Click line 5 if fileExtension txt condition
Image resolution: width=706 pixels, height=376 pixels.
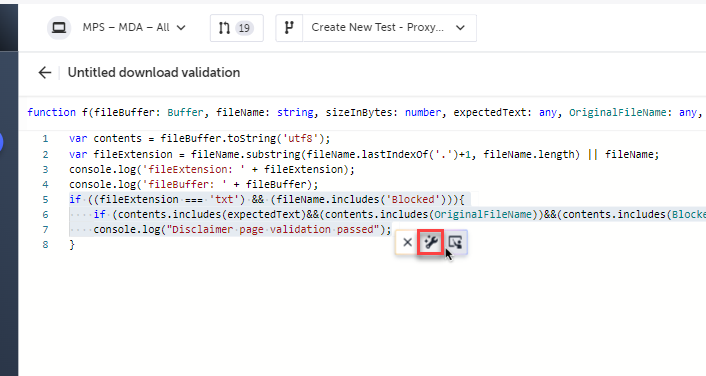coord(267,199)
